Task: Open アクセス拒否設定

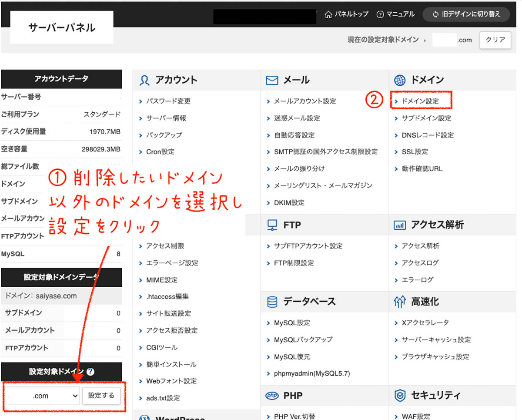Action: [172, 330]
